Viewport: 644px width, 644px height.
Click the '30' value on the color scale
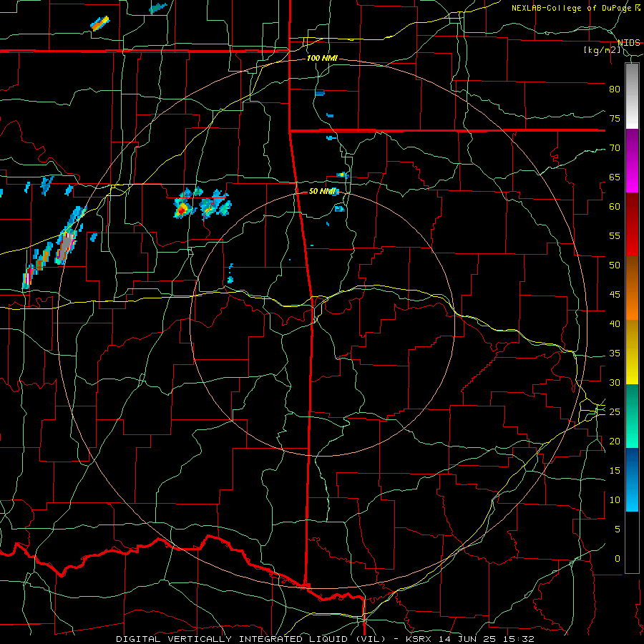615,382
